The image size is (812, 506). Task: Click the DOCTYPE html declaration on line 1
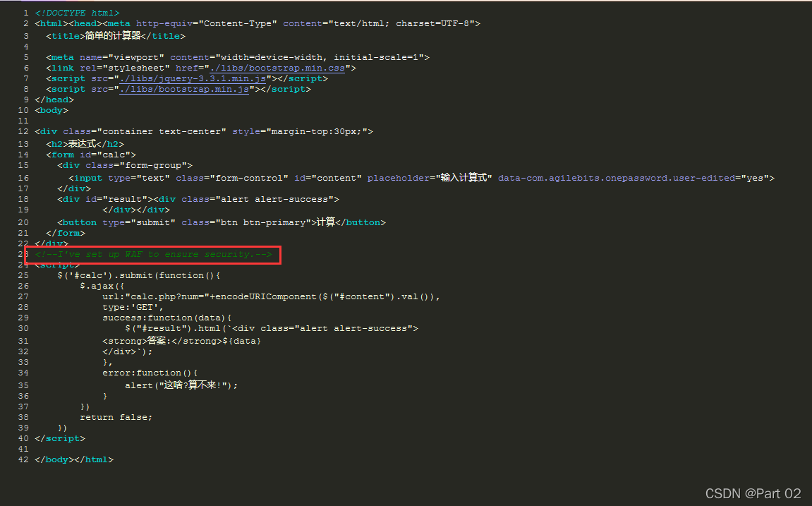[76, 12]
